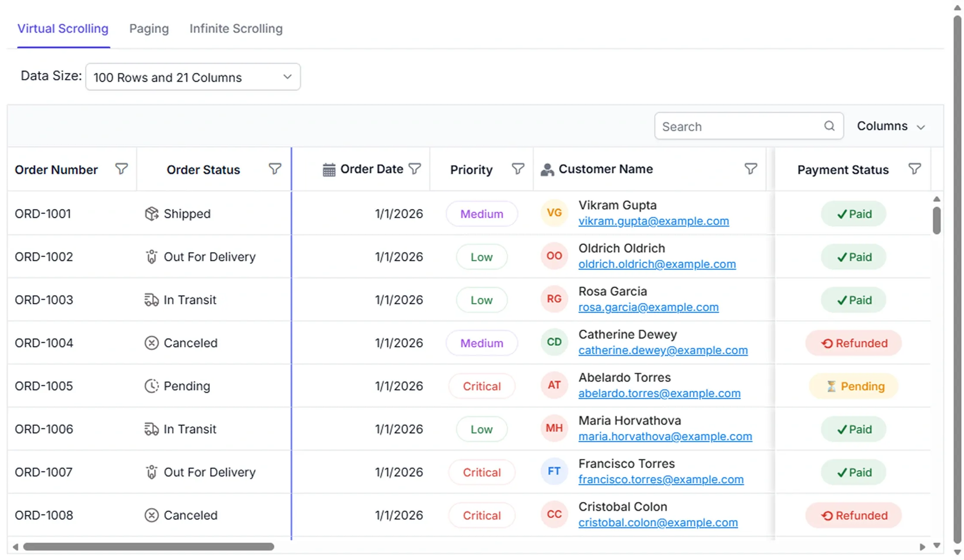Open the Order Date filter funnel
Screen dimensions: 964x560
[415, 169]
